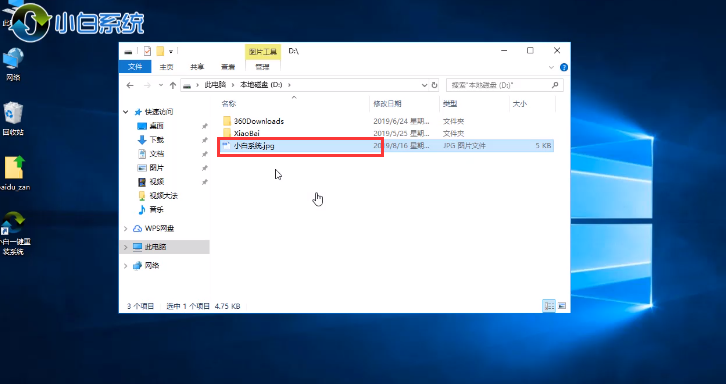
Task: Click the properties icon in quick access toolbar
Action: pos(147,51)
